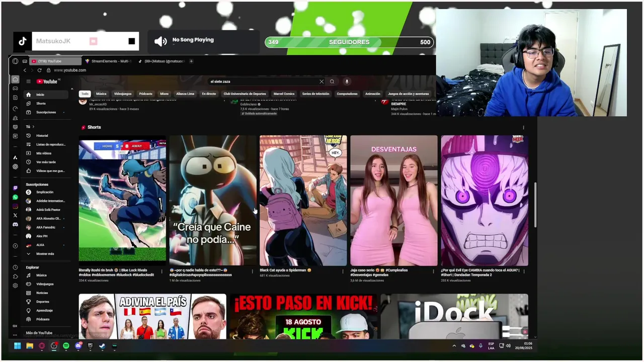Open the Caine digital circus short

coord(213,200)
